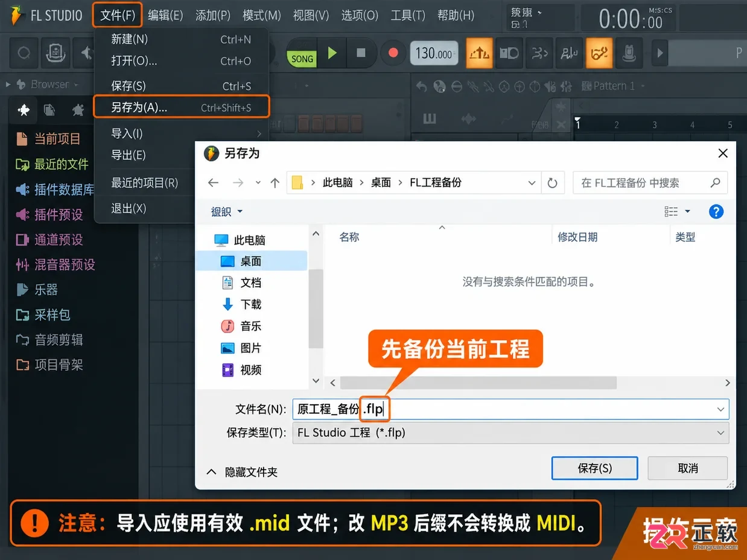Open 音频剪辑 folder in the Browser
Viewport: 747px width, 560px height.
click(x=49, y=340)
